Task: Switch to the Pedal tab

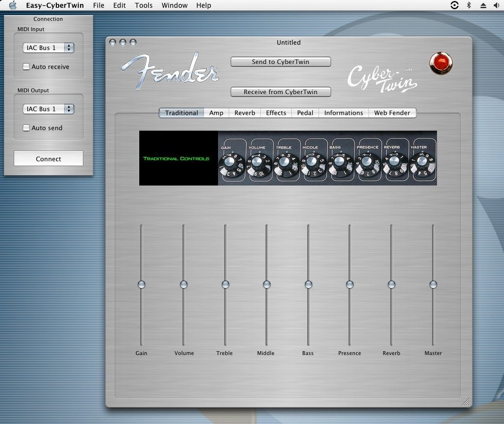Action: coord(305,113)
